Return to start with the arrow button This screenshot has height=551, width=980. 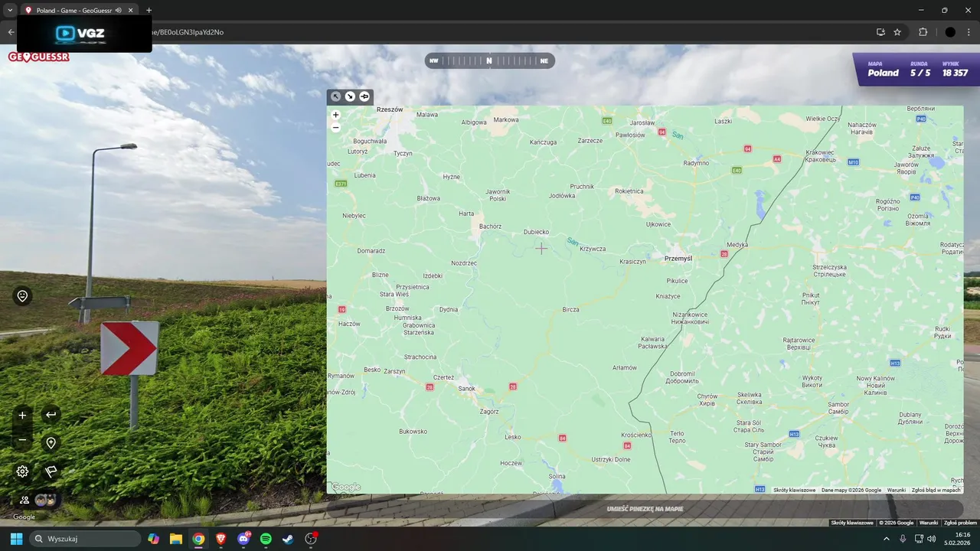click(x=51, y=415)
